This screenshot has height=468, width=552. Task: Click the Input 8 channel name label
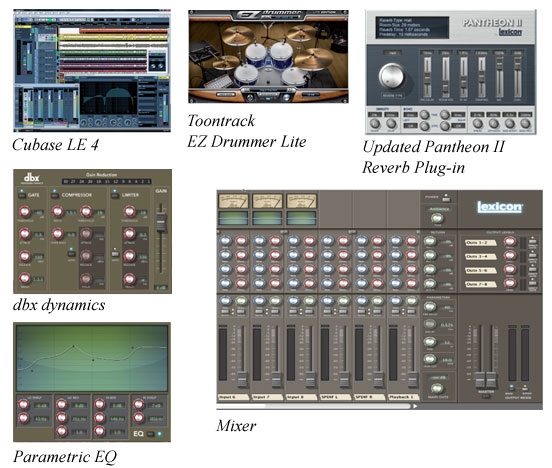[301, 397]
